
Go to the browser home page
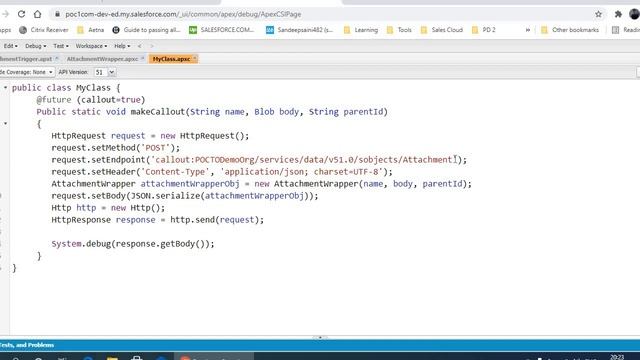pyautogui.click(x=37, y=14)
